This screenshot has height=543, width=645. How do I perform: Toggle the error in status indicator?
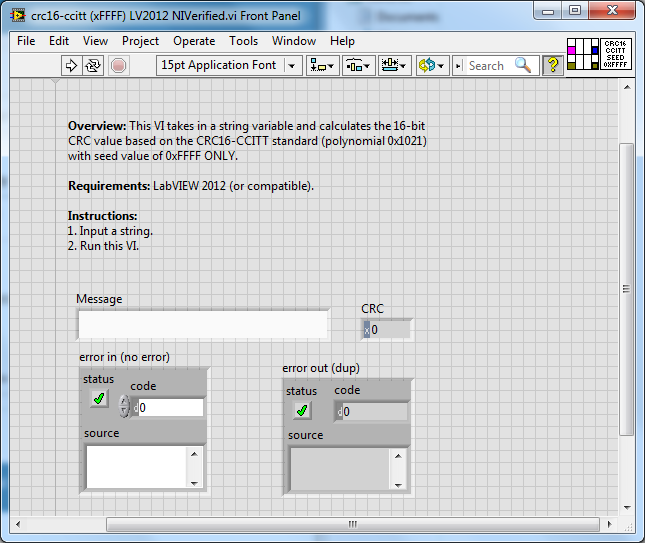tap(99, 399)
